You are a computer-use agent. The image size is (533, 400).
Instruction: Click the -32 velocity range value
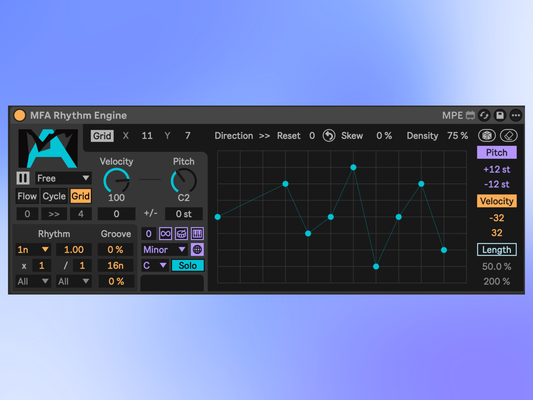click(x=497, y=218)
